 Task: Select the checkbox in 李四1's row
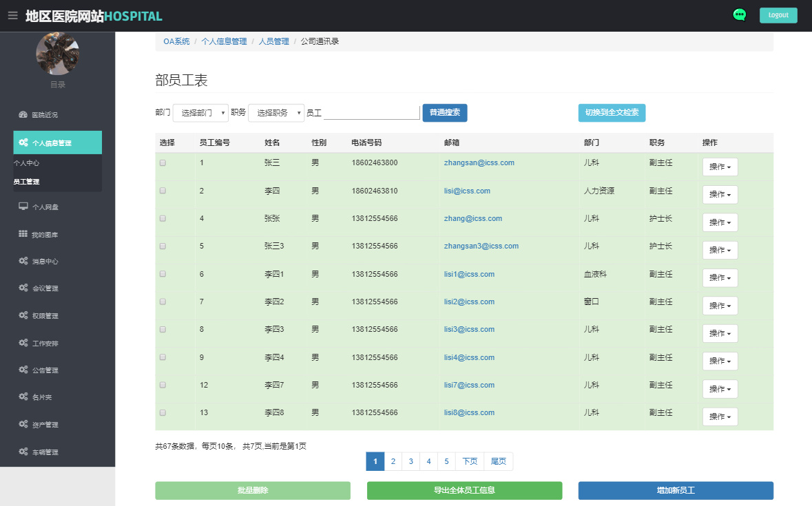click(163, 274)
